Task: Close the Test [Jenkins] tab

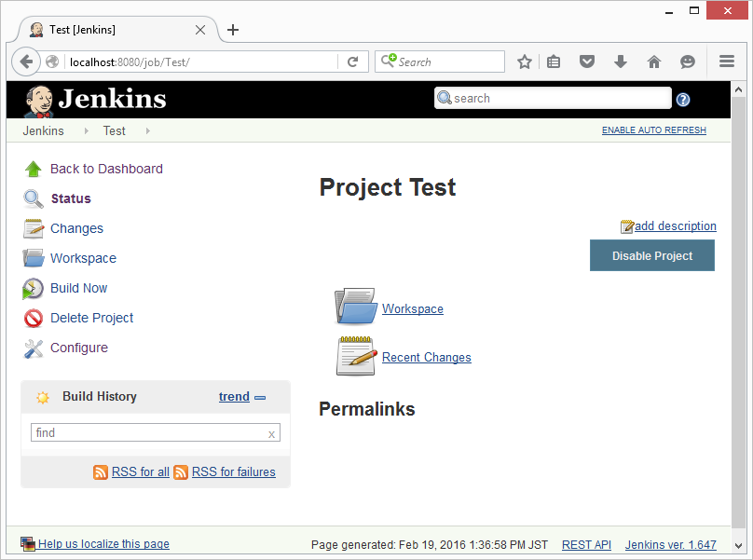Action: click(200, 30)
